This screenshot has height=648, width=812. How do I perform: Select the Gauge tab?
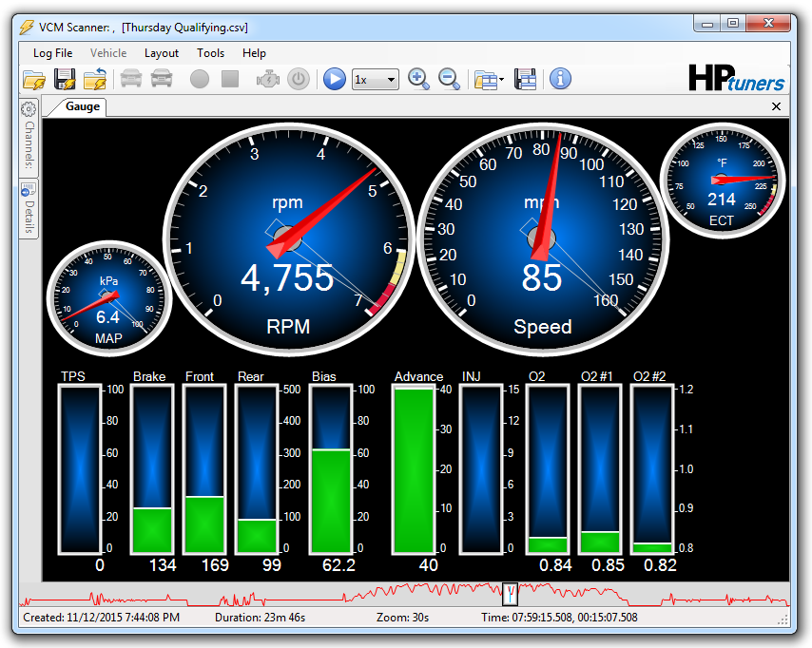82,106
